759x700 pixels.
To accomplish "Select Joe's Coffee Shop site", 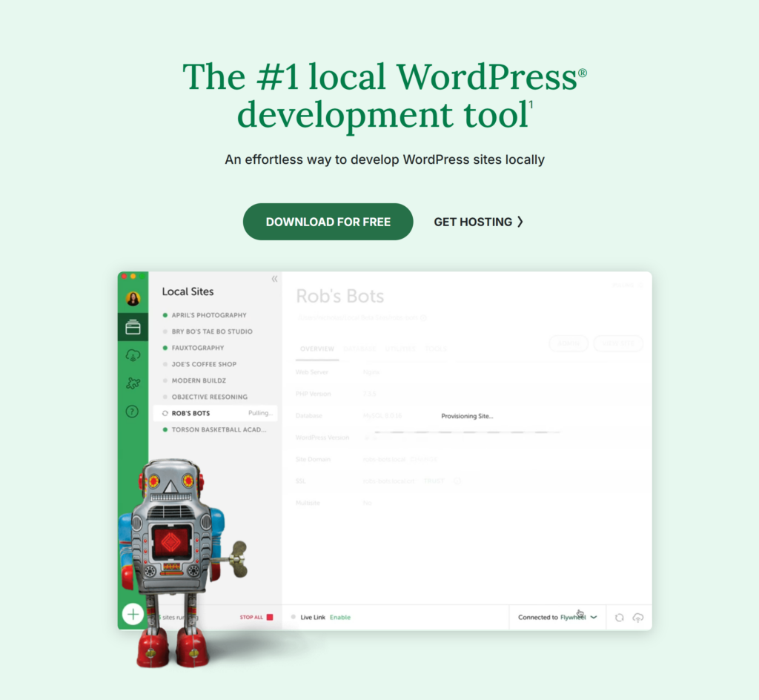I will (x=204, y=364).
